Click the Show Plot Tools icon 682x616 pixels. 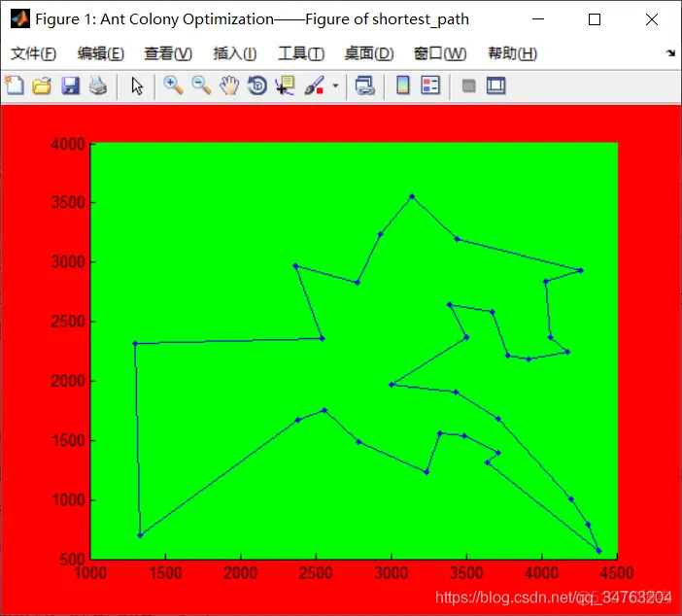coord(495,86)
